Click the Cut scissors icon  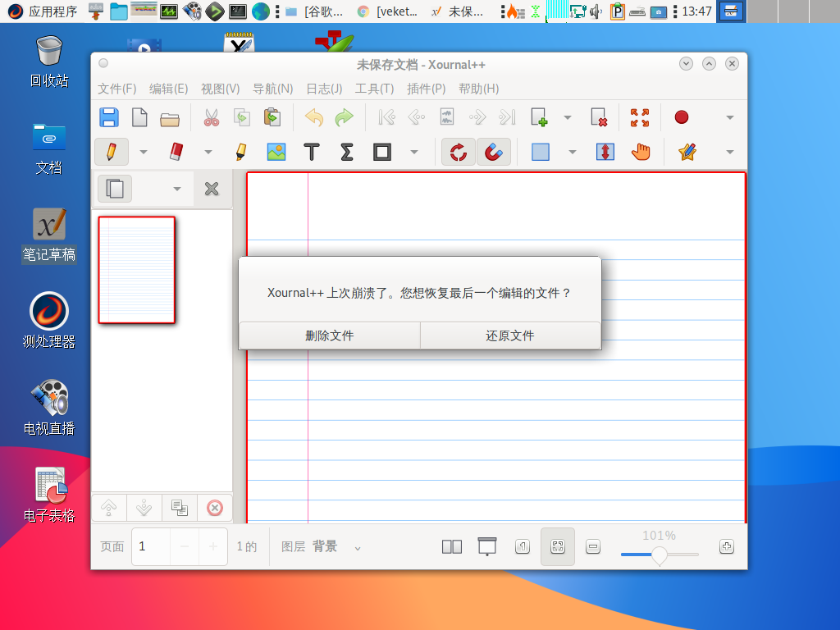tap(212, 117)
